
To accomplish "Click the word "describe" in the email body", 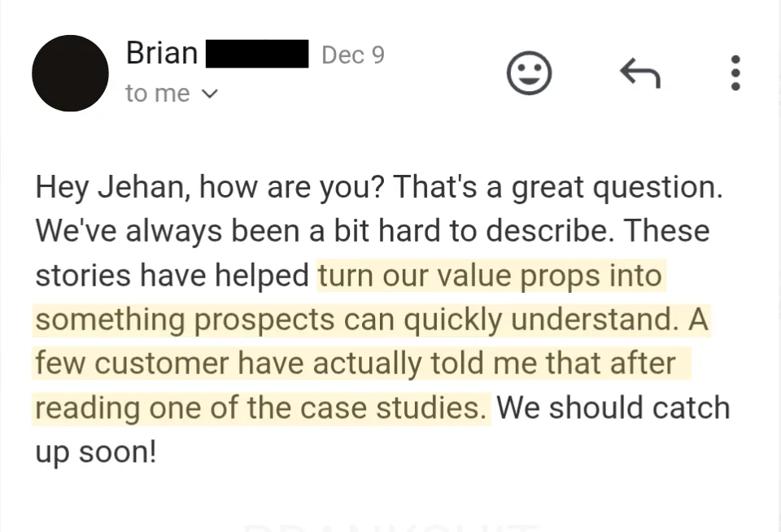I will 548,231.
